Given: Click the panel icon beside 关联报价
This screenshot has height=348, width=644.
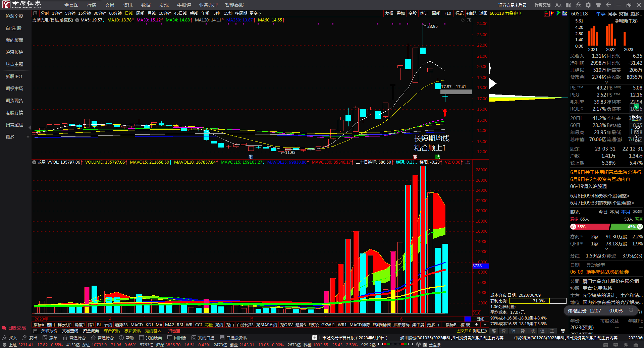Looking at the screenshot, I should click(35, 331).
